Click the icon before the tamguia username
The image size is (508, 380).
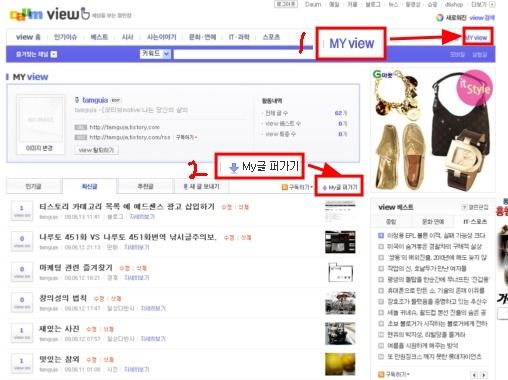tap(77, 100)
